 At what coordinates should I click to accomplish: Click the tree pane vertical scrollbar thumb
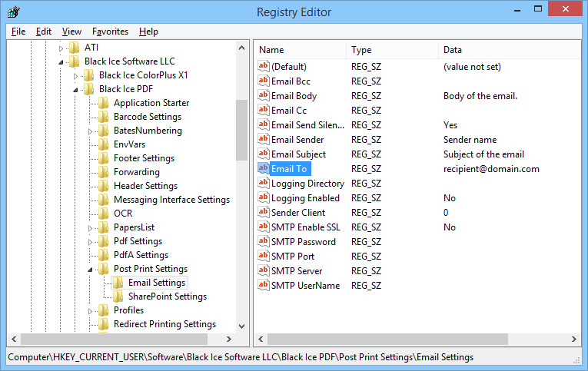pos(242,130)
